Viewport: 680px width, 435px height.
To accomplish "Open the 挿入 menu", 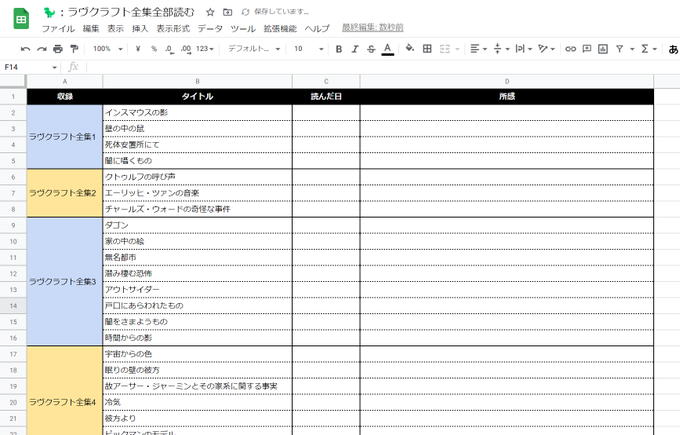I will 140,29.
